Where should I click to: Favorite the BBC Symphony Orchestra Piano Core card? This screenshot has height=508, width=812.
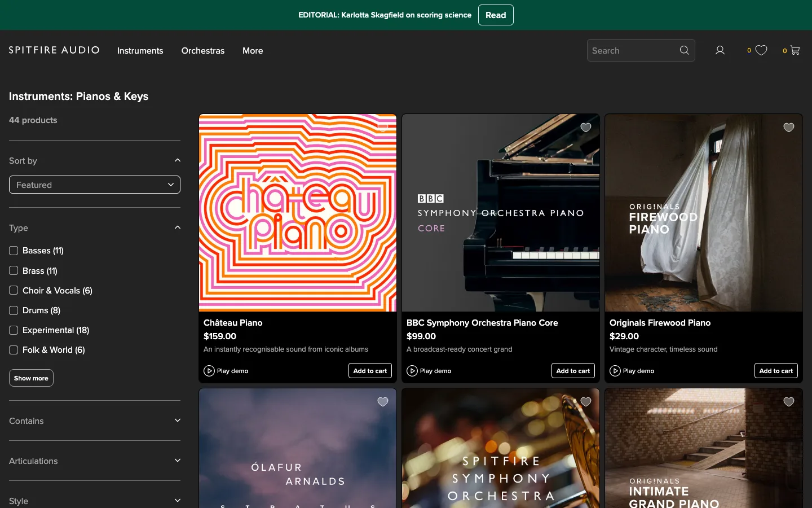[586, 128]
